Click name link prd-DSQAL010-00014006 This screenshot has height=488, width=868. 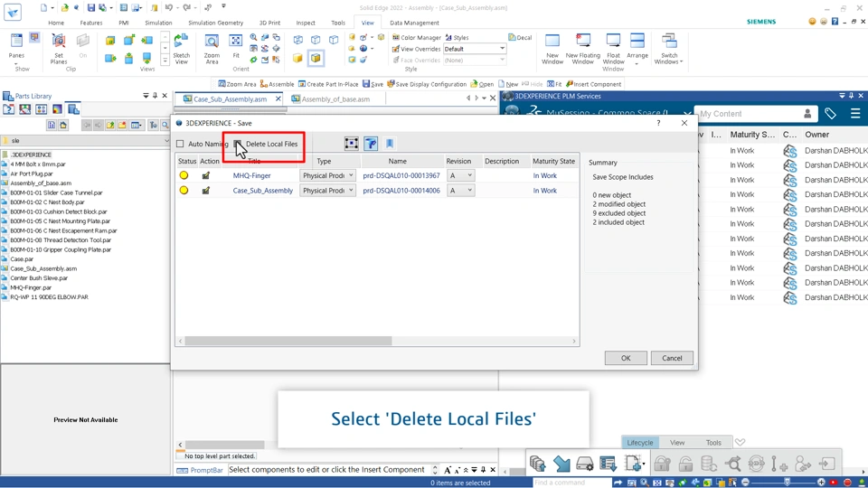(x=401, y=191)
